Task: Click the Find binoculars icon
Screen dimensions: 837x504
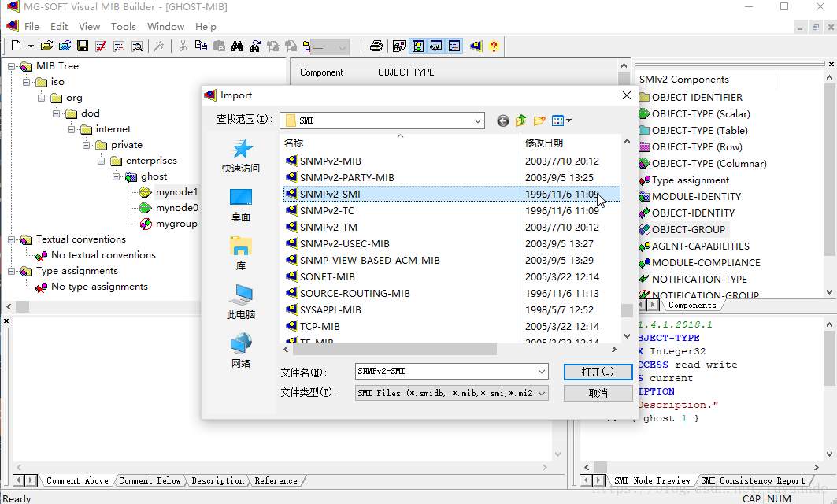Action: 237,46
